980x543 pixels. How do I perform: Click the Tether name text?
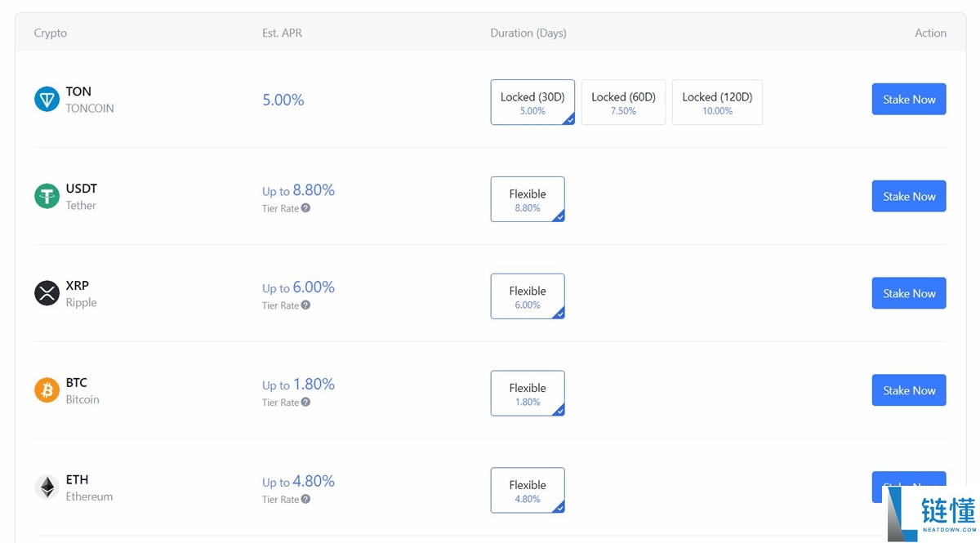[x=81, y=206]
